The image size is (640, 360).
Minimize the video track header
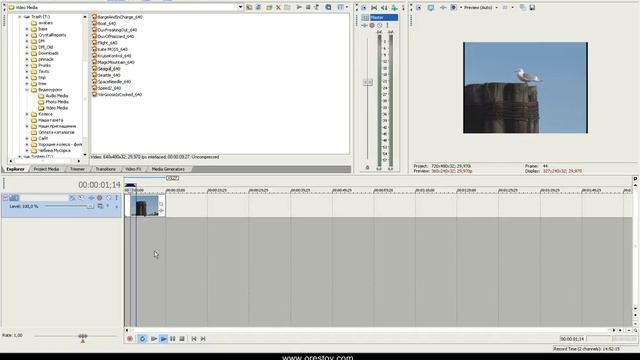pyautogui.click(x=5, y=198)
